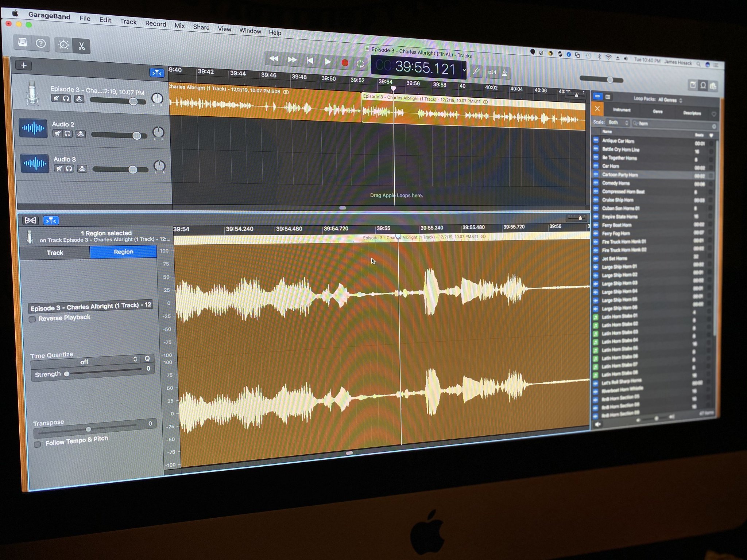This screenshot has height=560, width=747.
Task: Check Follow Tempo & Pitch
Action: point(37,444)
